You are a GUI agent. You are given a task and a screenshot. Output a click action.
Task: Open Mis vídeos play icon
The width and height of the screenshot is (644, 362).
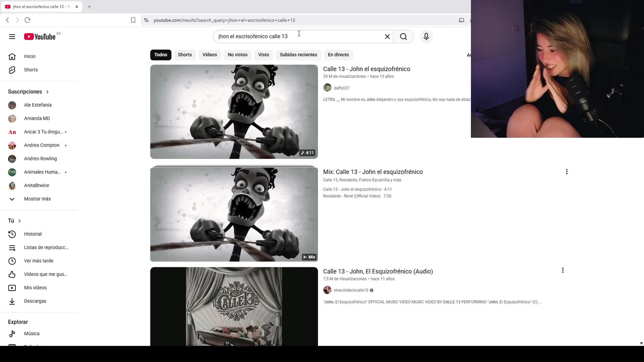pos(12,288)
